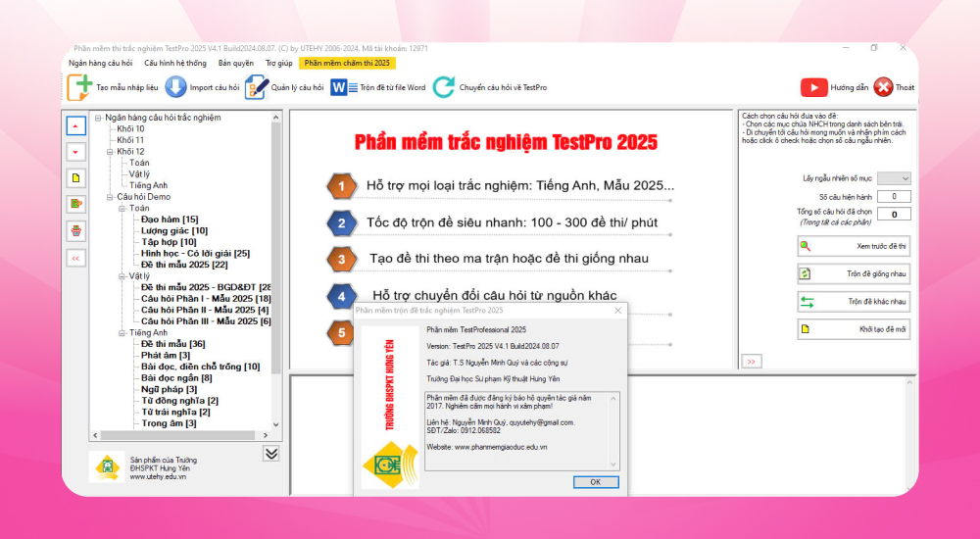This screenshot has width=980, height=539.
Task: Collapse the left panel with << button
Action: point(75,258)
